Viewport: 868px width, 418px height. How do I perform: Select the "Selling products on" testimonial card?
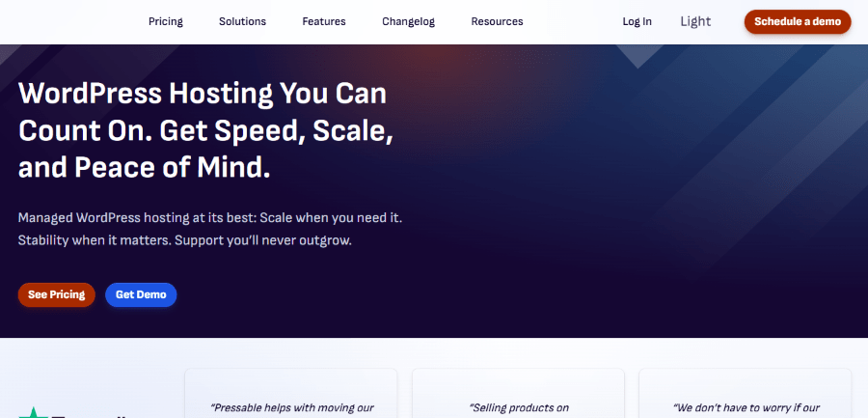point(518,394)
